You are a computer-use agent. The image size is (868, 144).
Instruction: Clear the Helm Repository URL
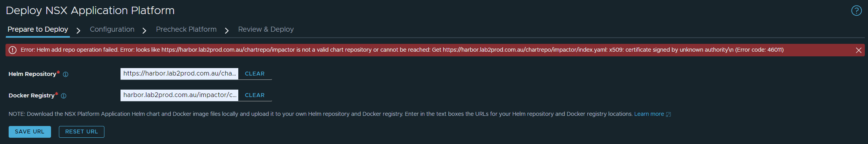(x=255, y=74)
